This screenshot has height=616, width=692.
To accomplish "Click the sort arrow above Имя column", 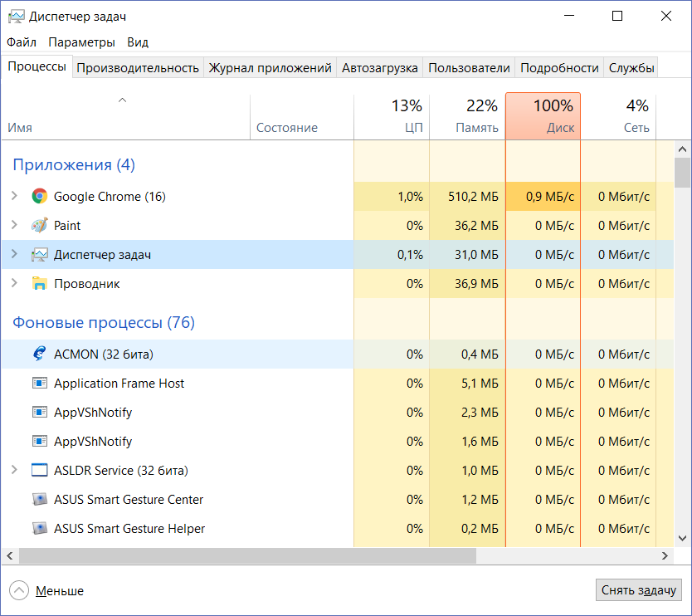I will pyautogui.click(x=122, y=100).
